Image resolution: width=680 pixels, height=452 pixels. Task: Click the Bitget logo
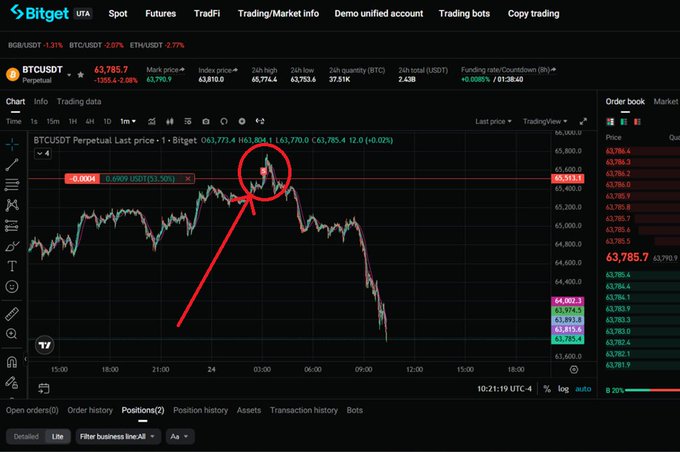40,13
